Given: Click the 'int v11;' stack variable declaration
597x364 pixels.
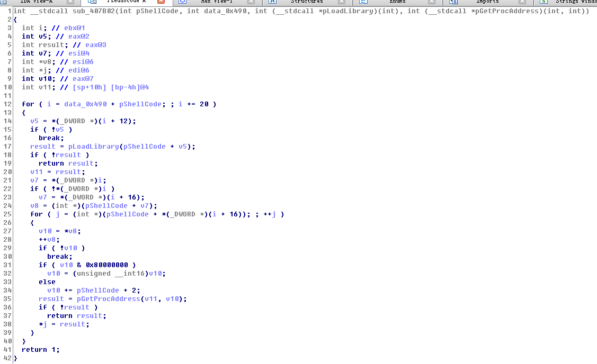Looking at the screenshot, I should pos(85,87).
